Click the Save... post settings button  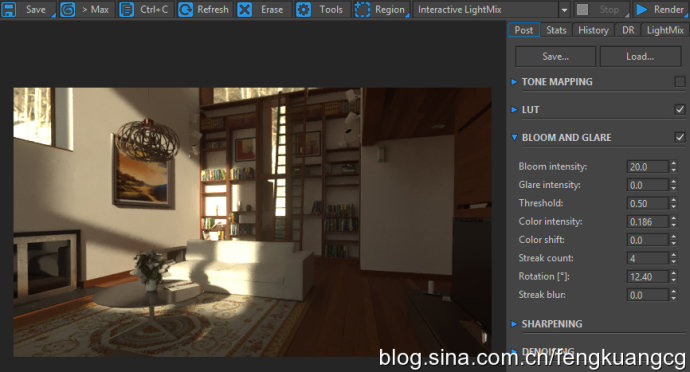tap(555, 56)
